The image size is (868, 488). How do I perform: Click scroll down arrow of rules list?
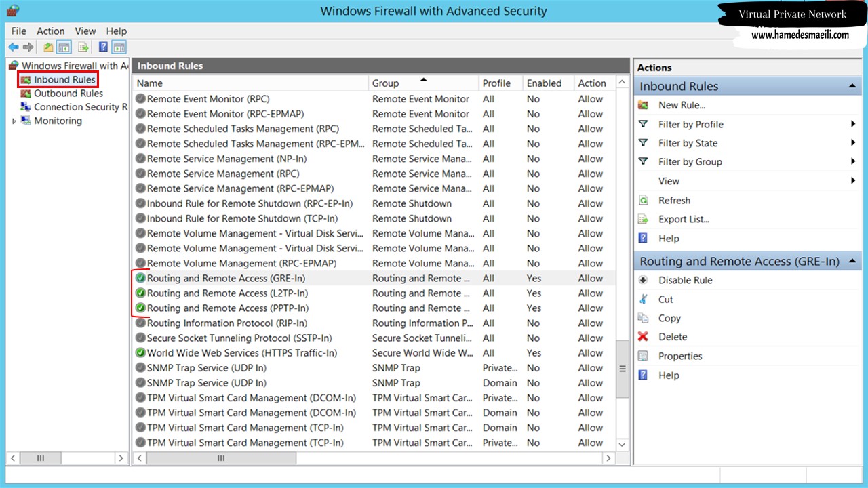(623, 444)
